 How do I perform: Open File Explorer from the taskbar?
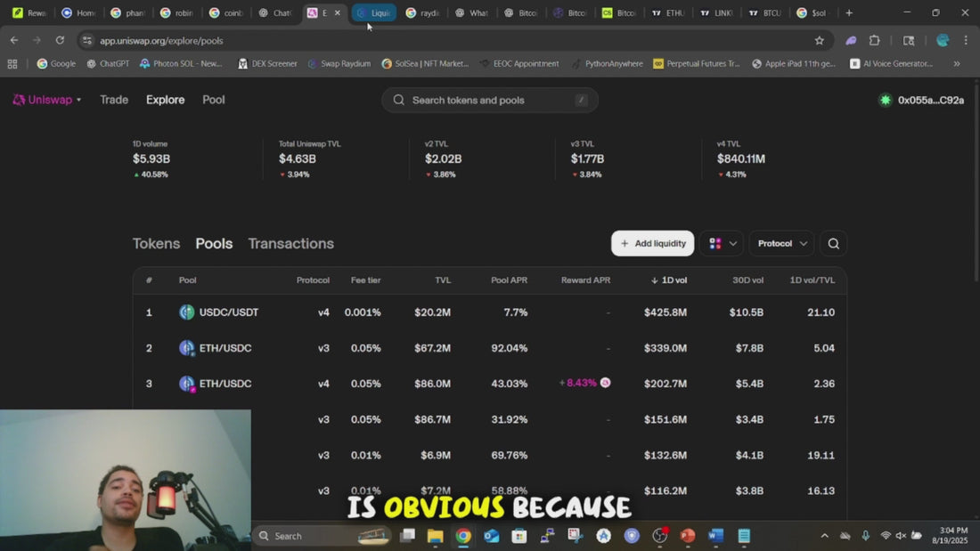click(x=435, y=536)
